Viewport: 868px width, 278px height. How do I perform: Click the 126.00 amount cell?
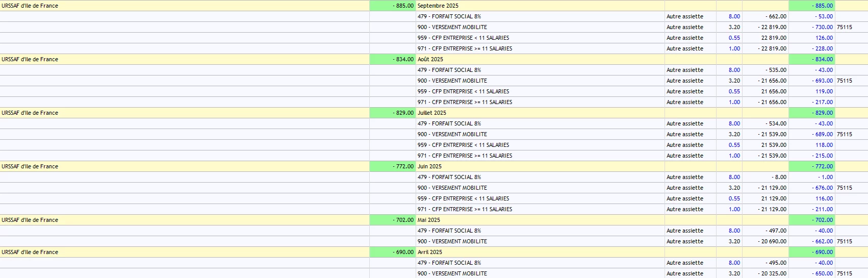point(812,38)
